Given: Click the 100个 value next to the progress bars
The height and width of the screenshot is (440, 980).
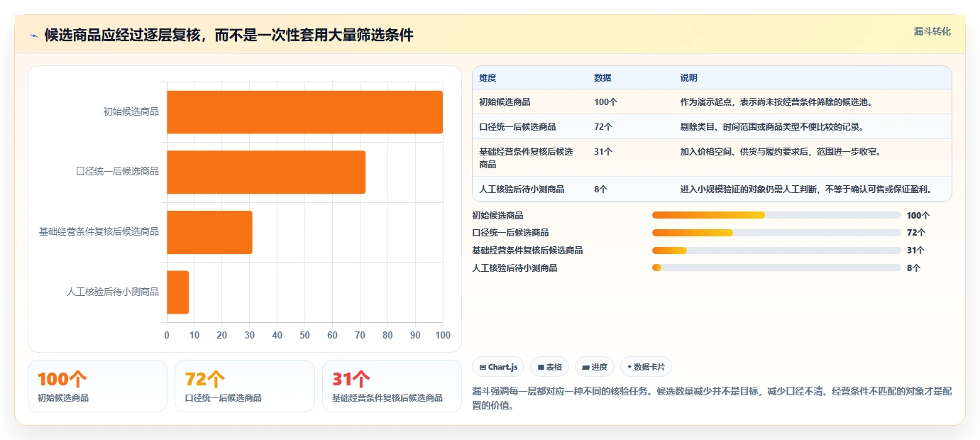Looking at the screenshot, I should click(918, 216).
